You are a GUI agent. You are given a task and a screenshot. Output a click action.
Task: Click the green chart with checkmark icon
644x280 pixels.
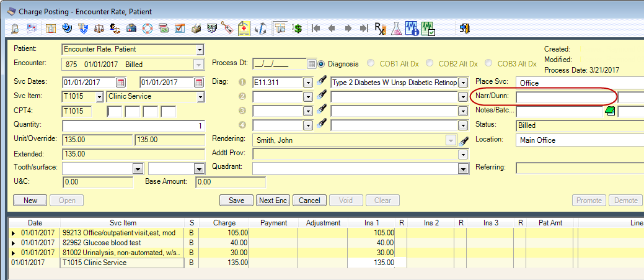click(x=428, y=29)
